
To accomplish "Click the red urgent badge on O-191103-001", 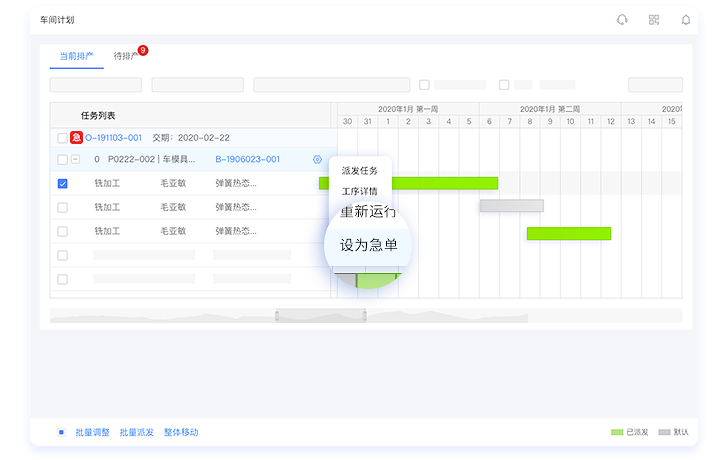I will pyautogui.click(x=76, y=138).
